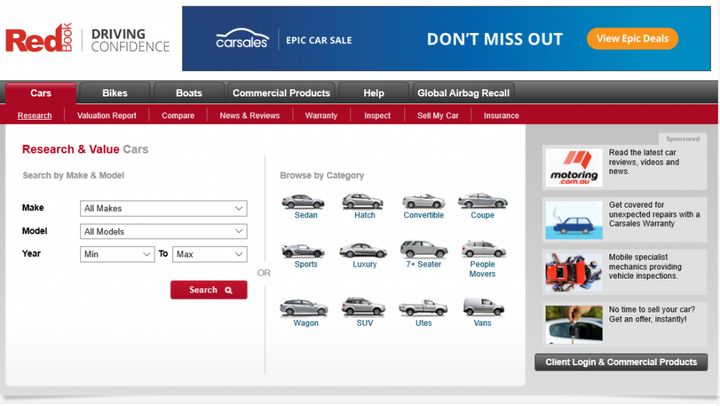Browse the Vans vehicle icon
Screen dimensions: 720x406
coord(483,307)
